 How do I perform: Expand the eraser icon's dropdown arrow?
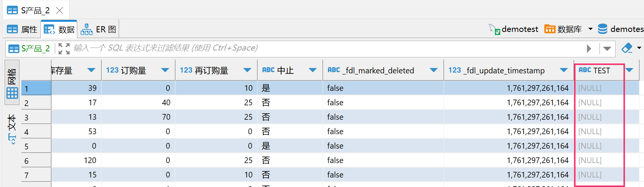639,48
